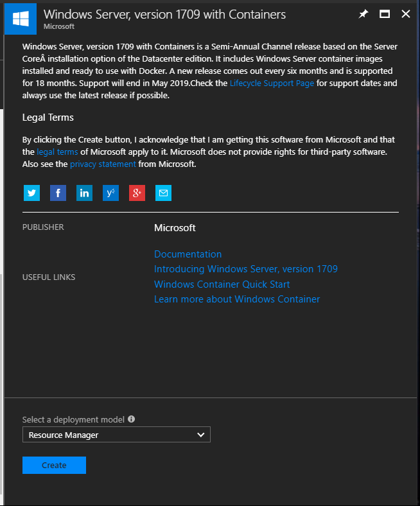Open the legal terms link
420x506 pixels.
(x=57, y=152)
